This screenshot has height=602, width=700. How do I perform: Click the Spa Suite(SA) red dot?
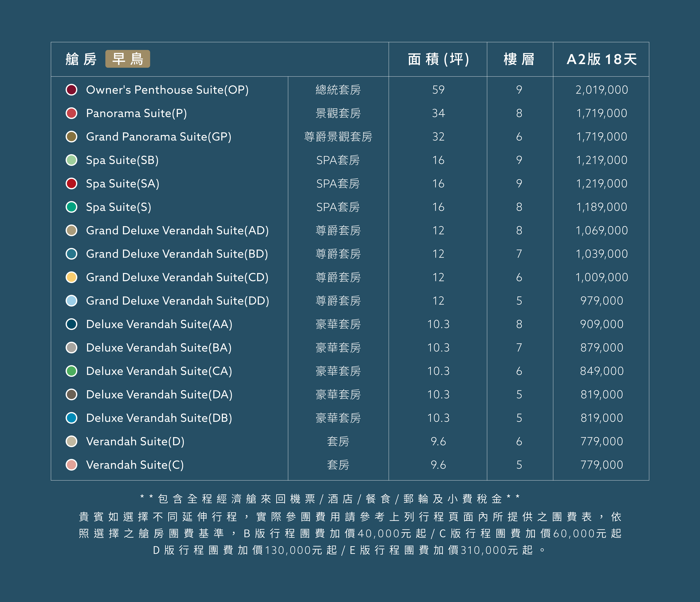[71, 184]
